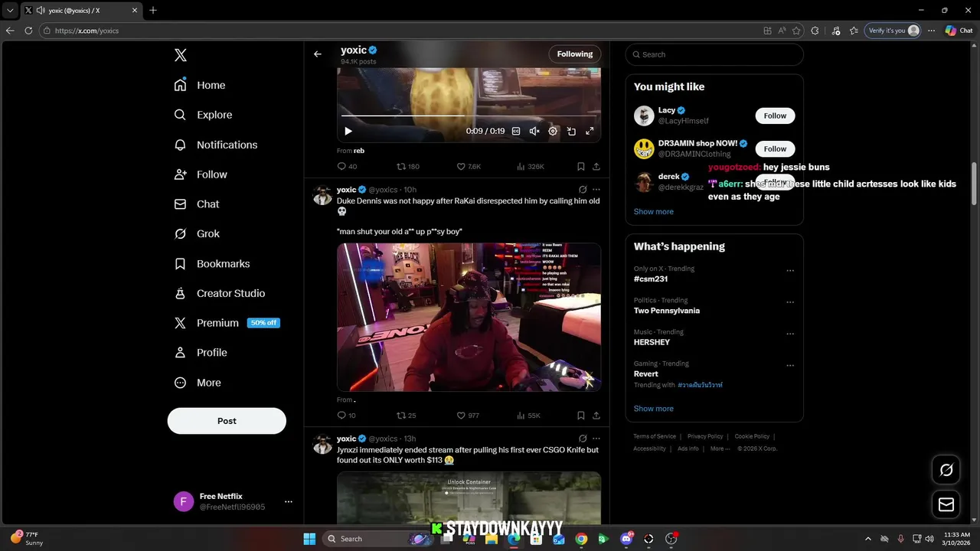Image resolution: width=980 pixels, height=551 pixels.
Task: Toggle picture-in-picture on the video
Action: 571,131
